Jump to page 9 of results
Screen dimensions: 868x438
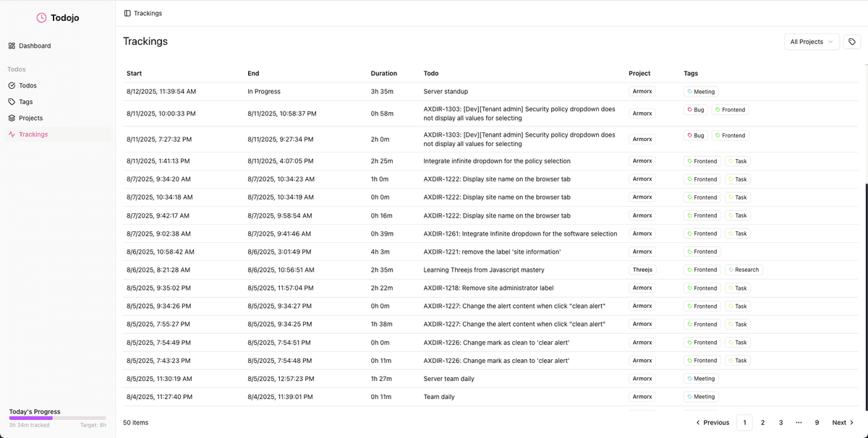click(x=817, y=422)
